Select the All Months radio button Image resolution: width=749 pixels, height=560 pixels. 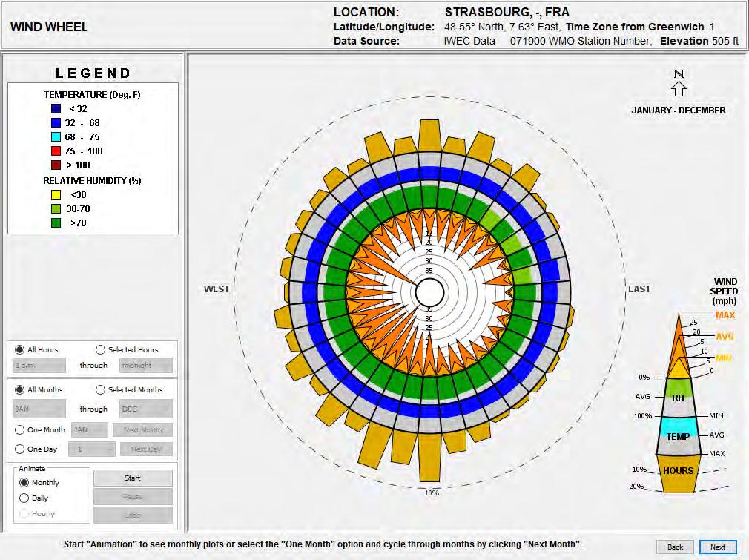point(19,390)
